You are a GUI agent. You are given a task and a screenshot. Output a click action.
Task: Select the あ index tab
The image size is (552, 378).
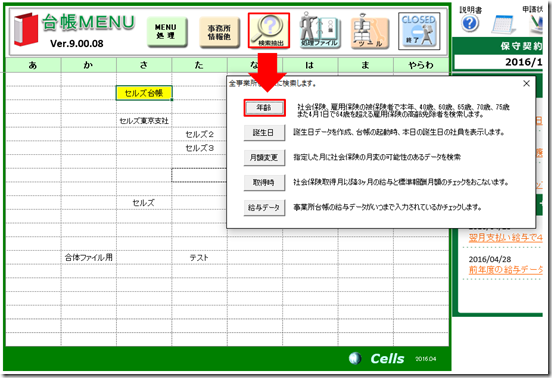tap(33, 65)
